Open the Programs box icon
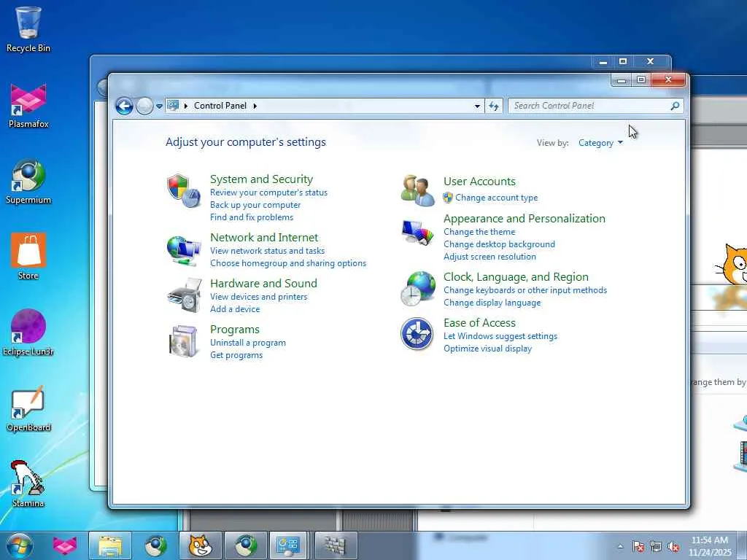 click(183, 341)
